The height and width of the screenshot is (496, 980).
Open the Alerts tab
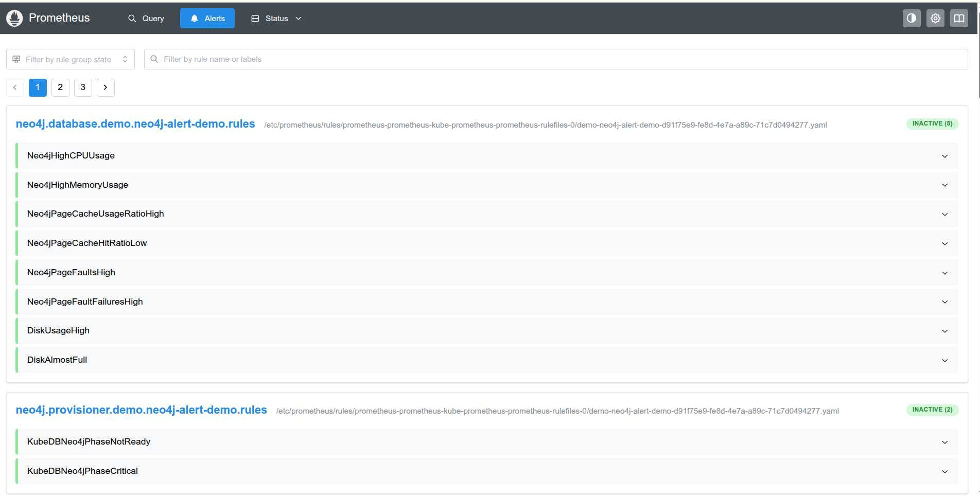(x=207, y=19)
